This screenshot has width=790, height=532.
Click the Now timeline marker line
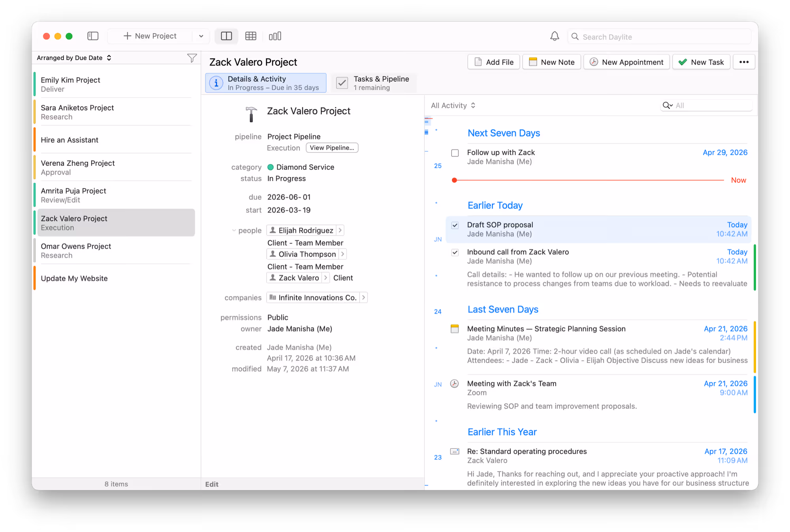coord(588,180)
